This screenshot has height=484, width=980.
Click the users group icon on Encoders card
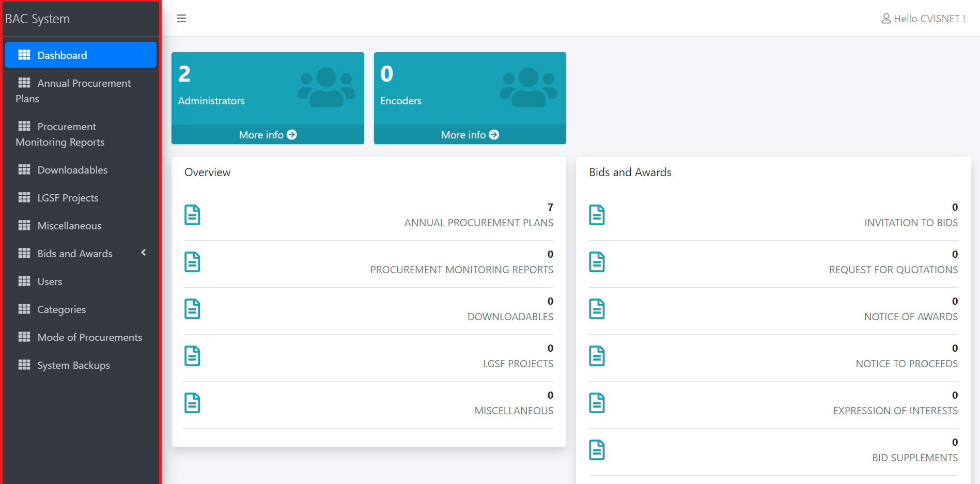click(528, 87)
